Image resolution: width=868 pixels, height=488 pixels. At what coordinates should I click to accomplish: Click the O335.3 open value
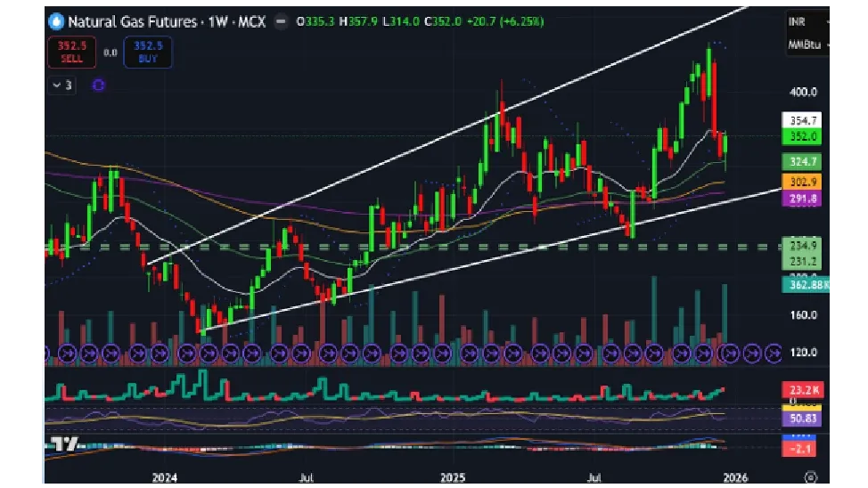pos(315,21)
